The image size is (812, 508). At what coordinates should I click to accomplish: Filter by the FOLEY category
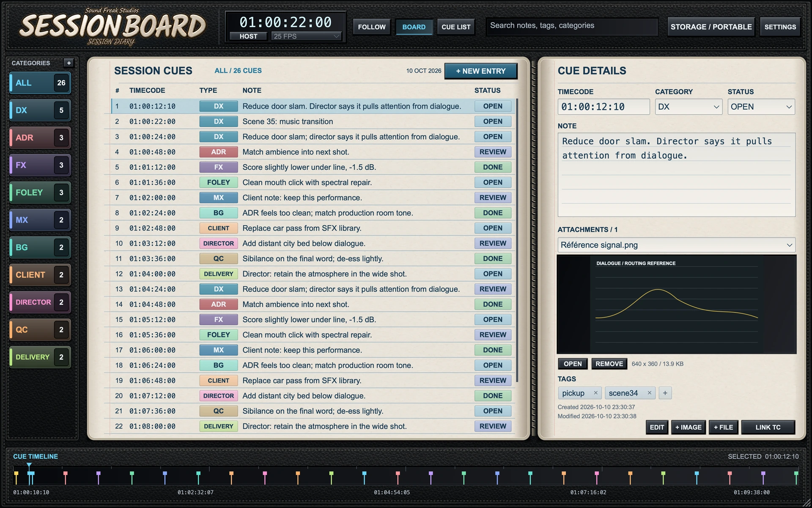point(40,193)
